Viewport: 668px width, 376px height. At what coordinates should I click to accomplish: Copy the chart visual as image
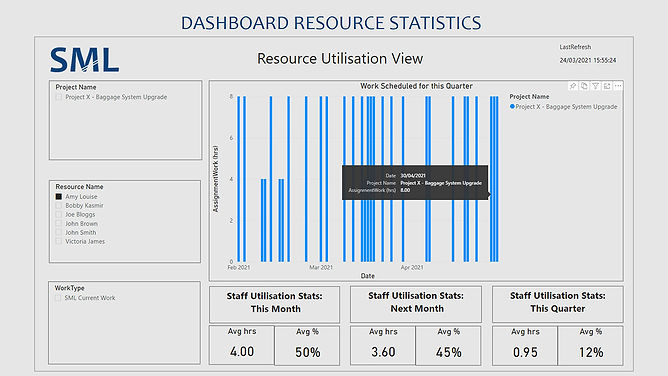(584, 86)
